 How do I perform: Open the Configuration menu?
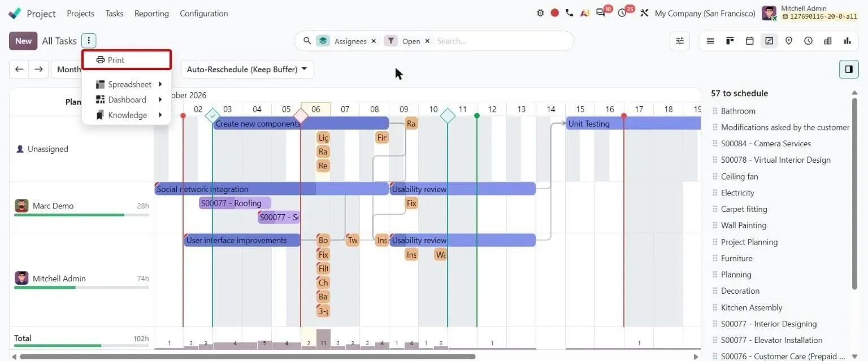(x=204, y=13)
